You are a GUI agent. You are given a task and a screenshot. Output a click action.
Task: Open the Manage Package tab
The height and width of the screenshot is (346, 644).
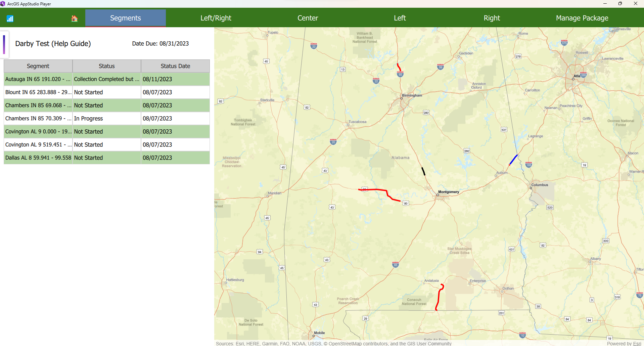pyautogui.click(x=582, y=18)
